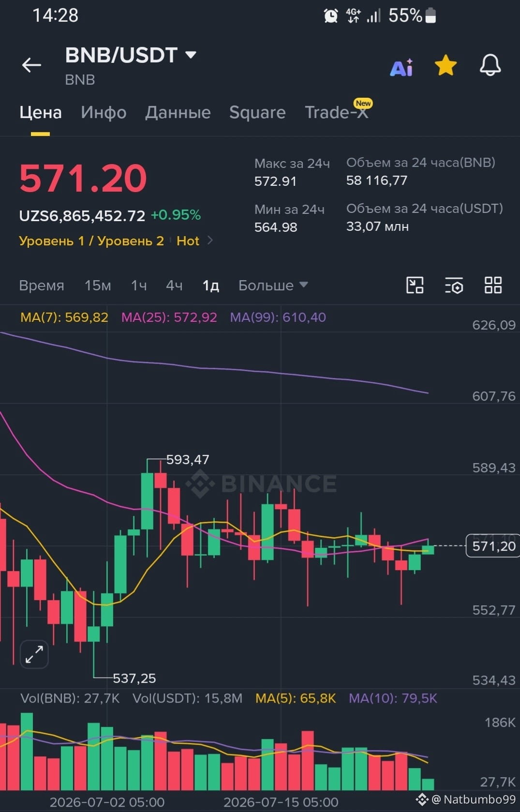
Task: Click the Макс за 24ч value 572.91
Action: (x=275, y=181)
